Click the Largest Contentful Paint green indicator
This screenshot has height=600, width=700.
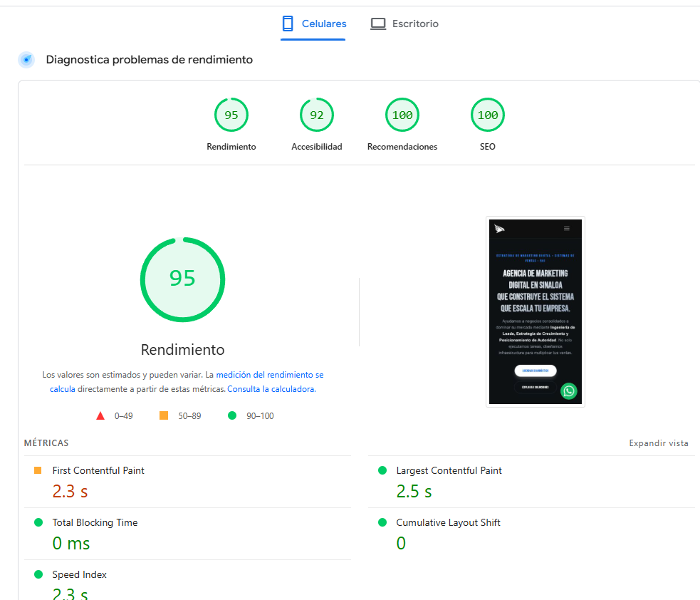click(x=382, y=470)
